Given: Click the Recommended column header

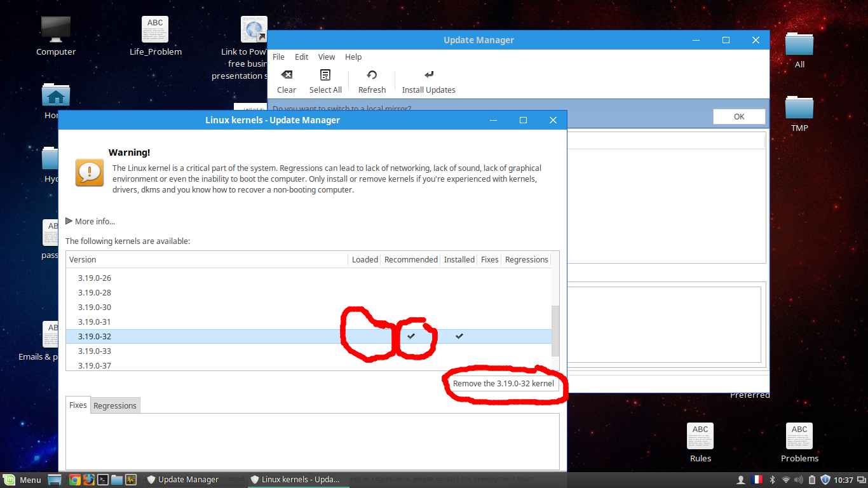Looking at the screenshot, I should coord(411,259).
